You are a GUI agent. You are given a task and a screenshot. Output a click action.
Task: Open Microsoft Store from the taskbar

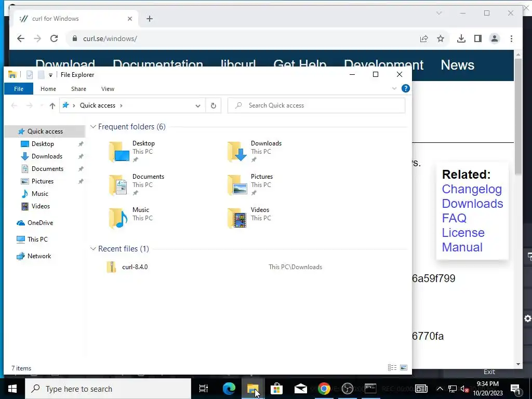coord(276,389)
